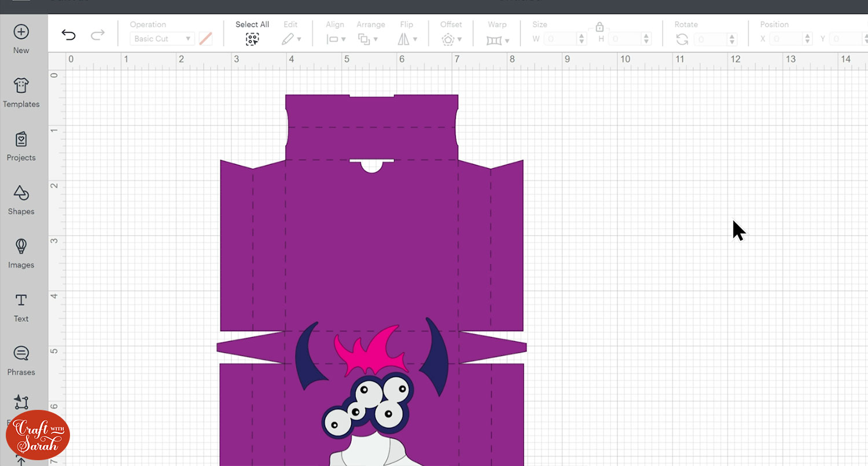Open the Offset tool

tap(451, 39)
